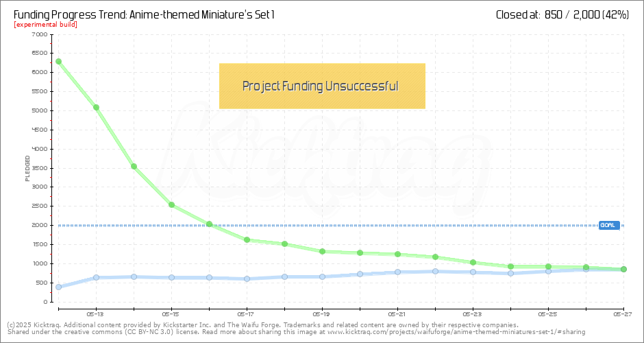The width and height of the screenshot is (644, 343).
Task: Select the green data point above 05-17
Action: click(x=247, y=240)
